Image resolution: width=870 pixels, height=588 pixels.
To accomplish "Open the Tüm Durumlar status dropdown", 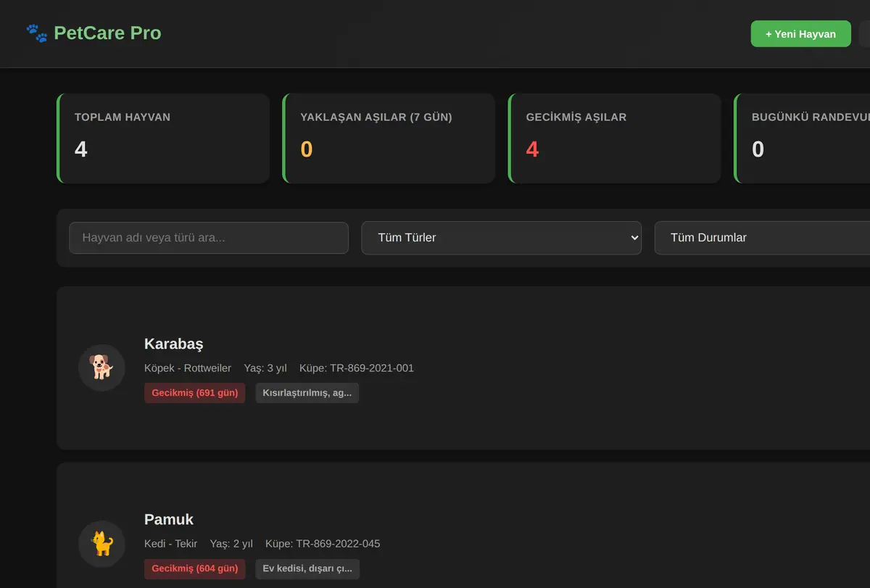I will [x=762, y=238].
